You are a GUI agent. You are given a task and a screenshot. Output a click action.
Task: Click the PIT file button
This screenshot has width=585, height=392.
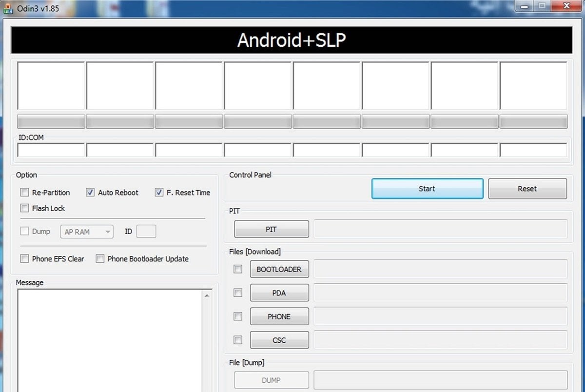[272, 229]
